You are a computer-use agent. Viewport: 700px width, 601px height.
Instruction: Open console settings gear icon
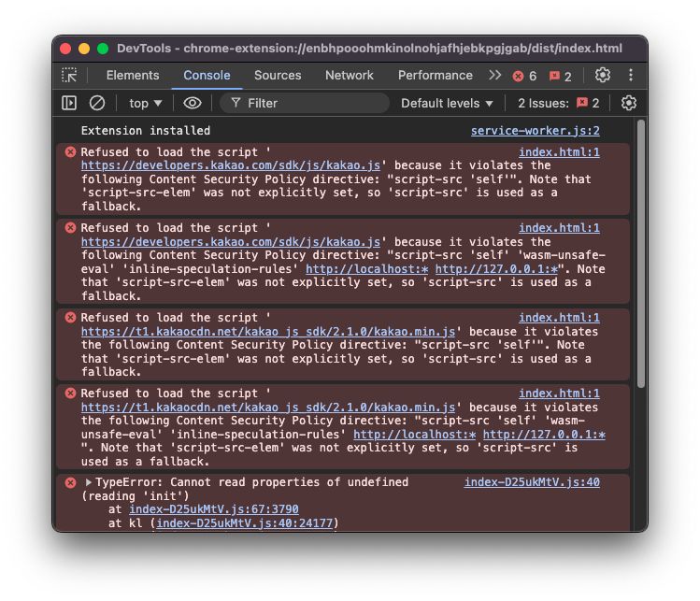point(629,103)
